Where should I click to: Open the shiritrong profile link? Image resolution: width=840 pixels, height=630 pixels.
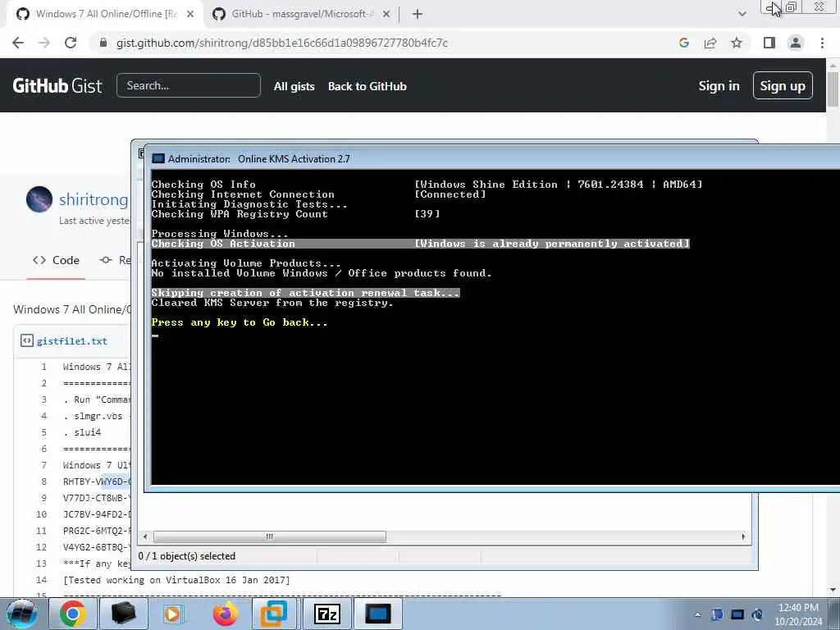pos(94,199)
